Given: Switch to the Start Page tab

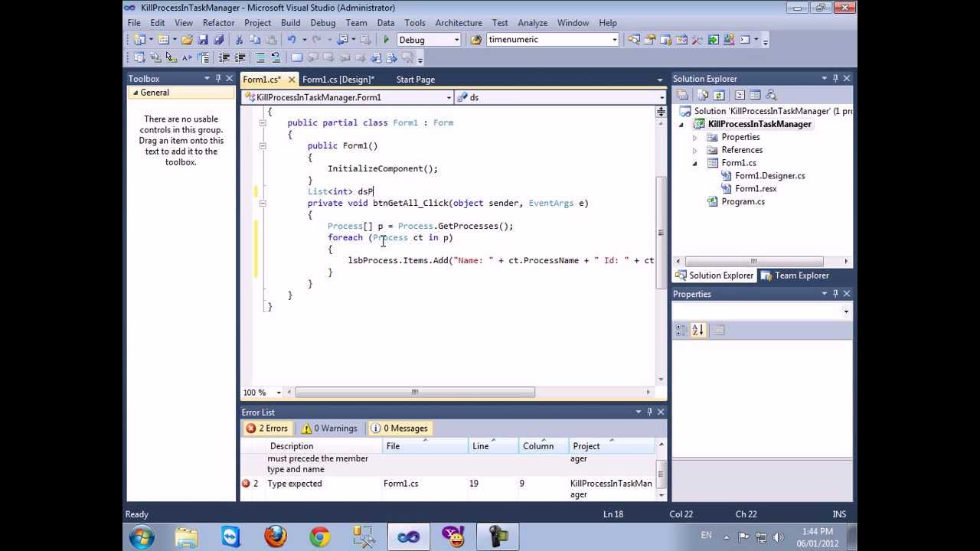Looking at the screenshot, I should coord(416,80).
